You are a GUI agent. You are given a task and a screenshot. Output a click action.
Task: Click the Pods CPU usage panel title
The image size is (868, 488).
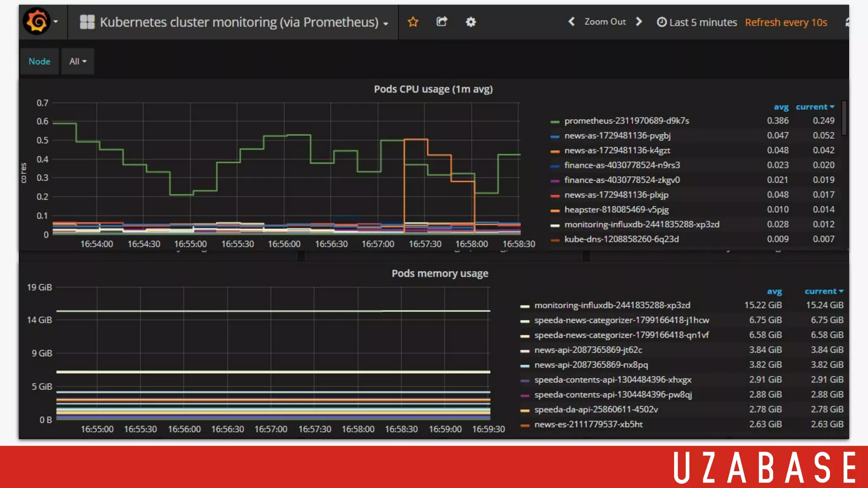click(x=433, y=89)
